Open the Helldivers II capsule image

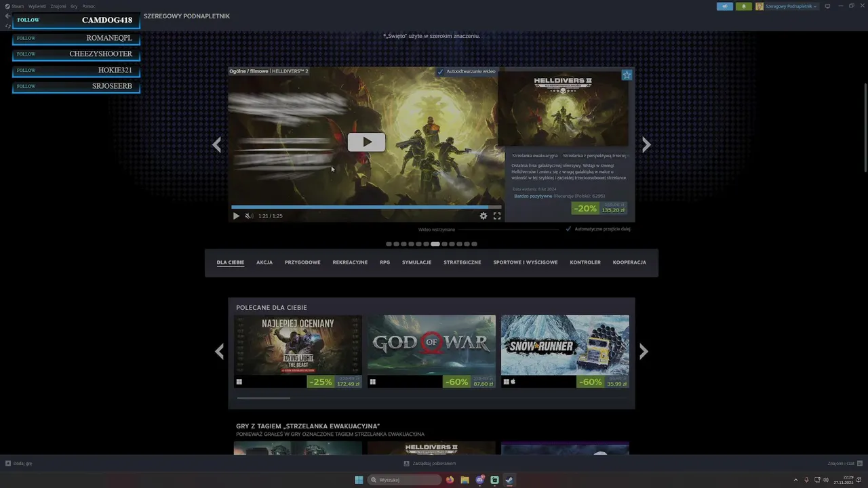coord(563,108)
